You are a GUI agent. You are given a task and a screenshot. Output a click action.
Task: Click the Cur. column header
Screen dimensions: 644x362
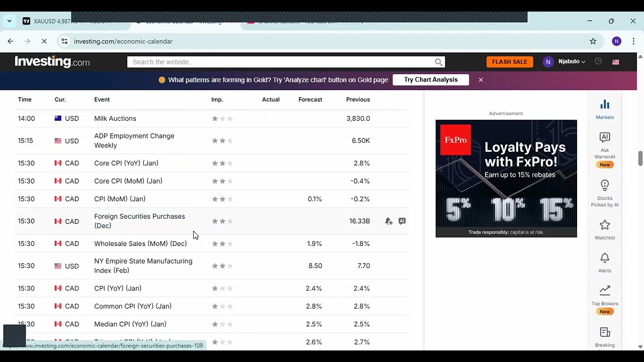coord(60,100)
